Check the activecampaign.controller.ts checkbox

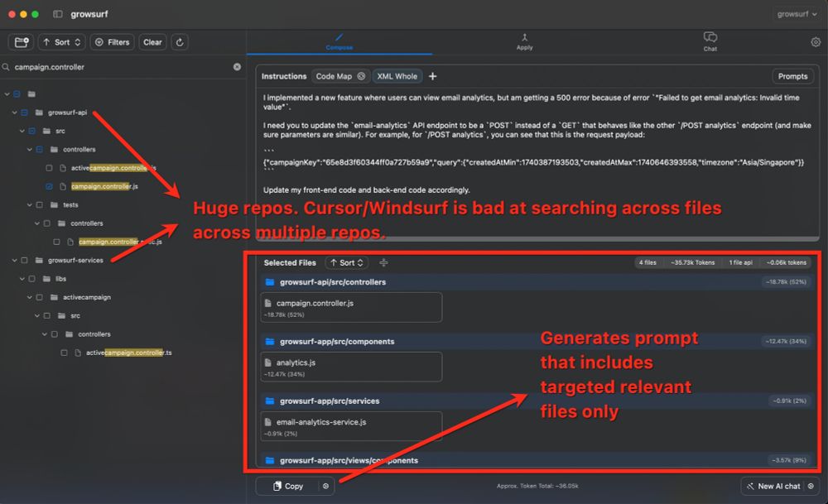[x=64, y=353]
